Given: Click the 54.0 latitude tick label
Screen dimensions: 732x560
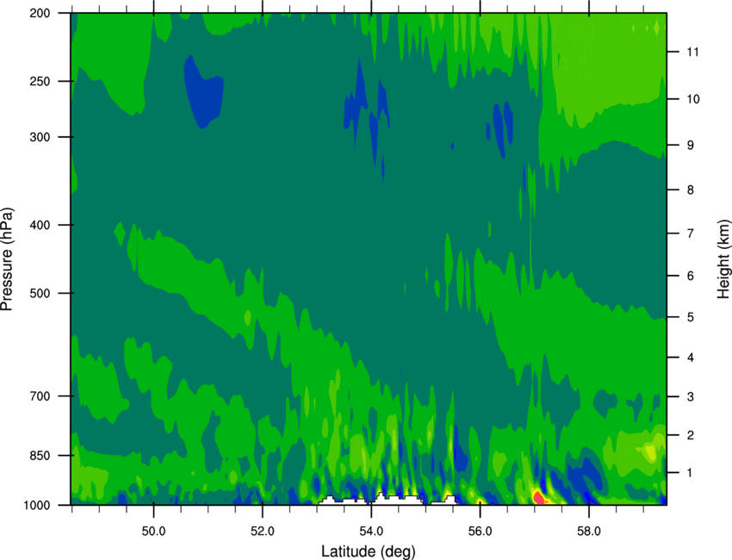Looking at the screenshot, I should [x=371, y=532].
